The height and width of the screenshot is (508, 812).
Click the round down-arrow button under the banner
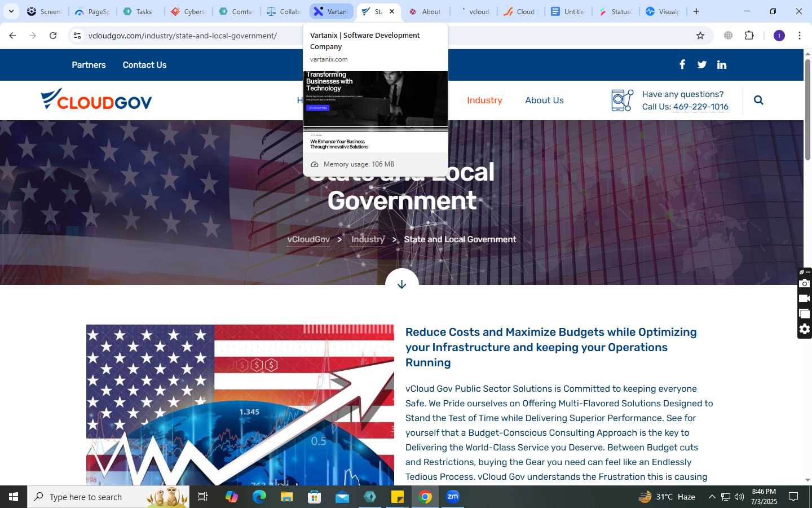click(x=401, y=284)
